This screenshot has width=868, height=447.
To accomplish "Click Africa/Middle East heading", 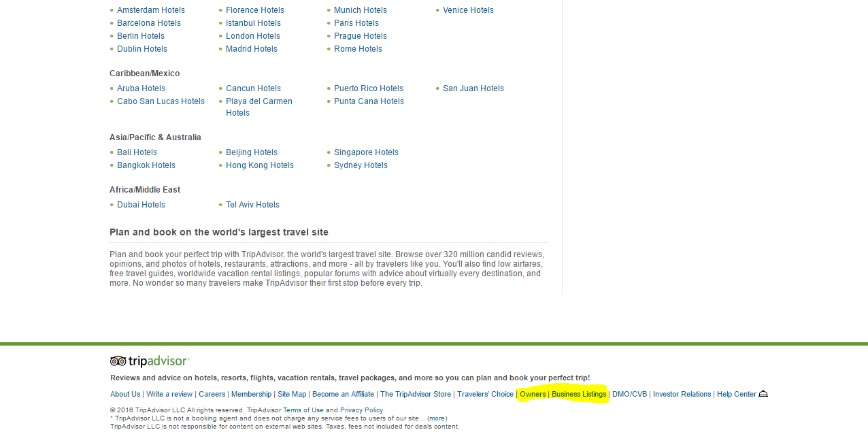I will pyautogui.click(x=145, y=190).
